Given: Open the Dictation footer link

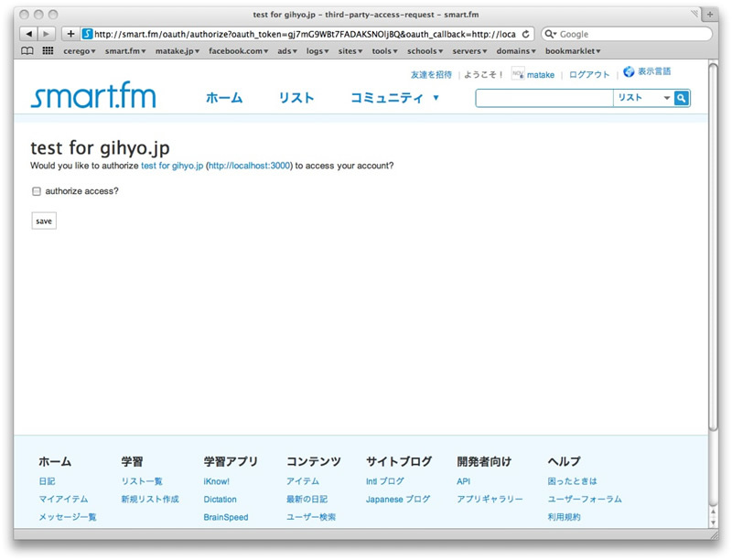Looking at the screenshot, I should pos(220,500).
